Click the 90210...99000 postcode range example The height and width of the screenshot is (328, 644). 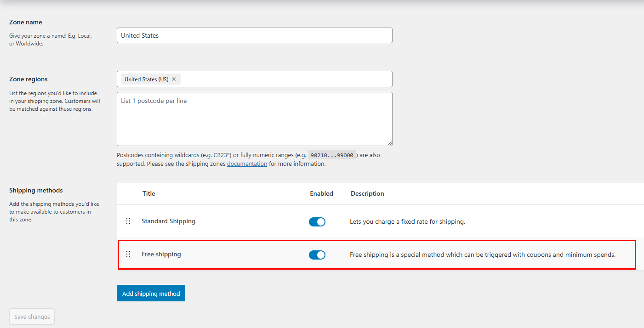(331, 154)
